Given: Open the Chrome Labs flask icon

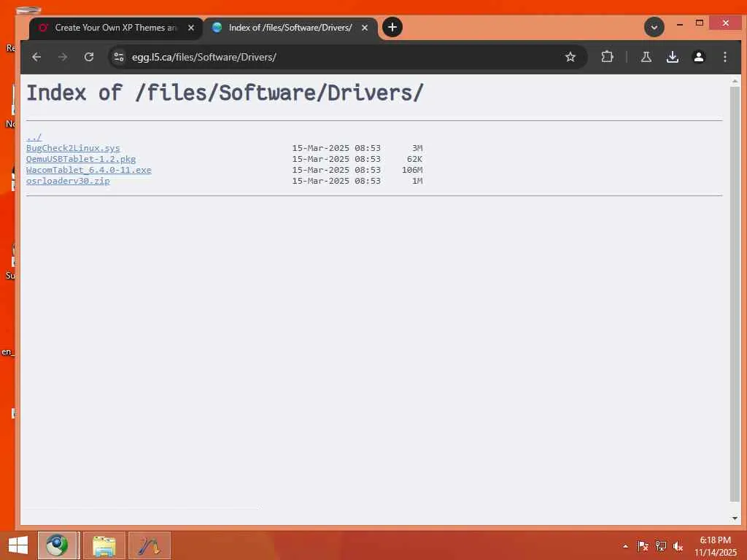Looking at the screenshot, I should coord(646,57).
